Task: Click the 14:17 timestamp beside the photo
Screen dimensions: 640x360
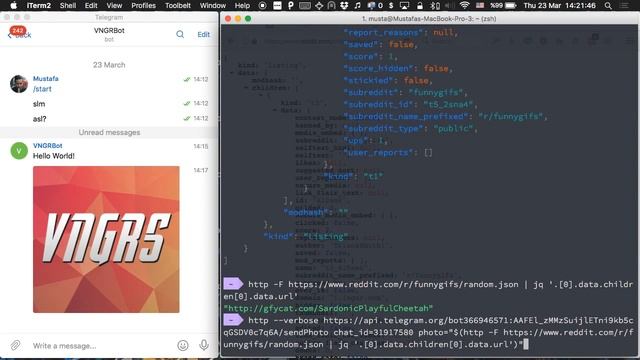Action: tap(200, 170)
